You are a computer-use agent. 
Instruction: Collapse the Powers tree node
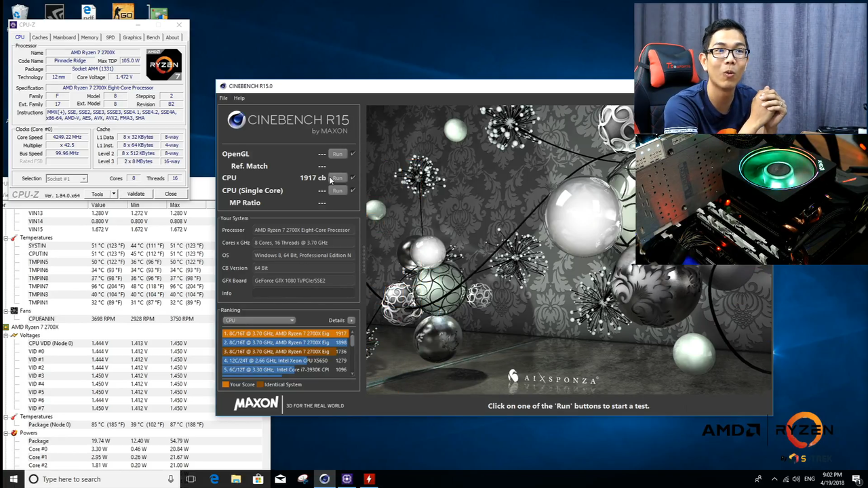pyautogui.click(x=6, y=433)
